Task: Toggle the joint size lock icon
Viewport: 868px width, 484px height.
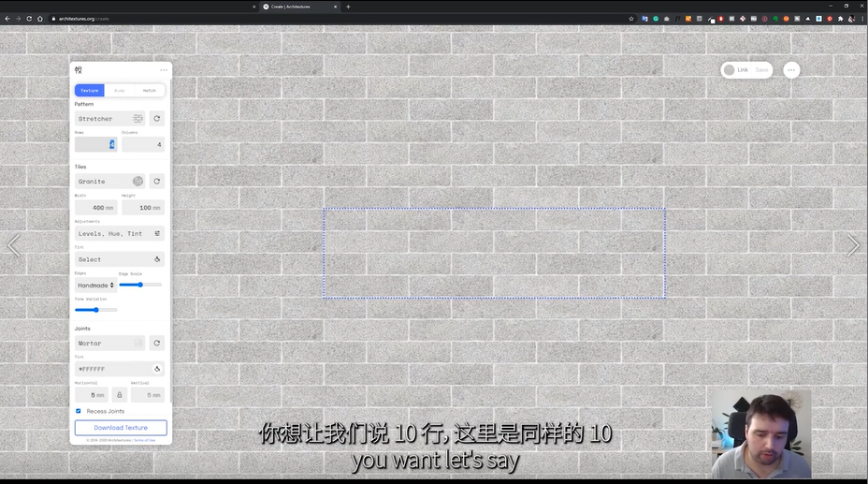Action: (119, 395)
